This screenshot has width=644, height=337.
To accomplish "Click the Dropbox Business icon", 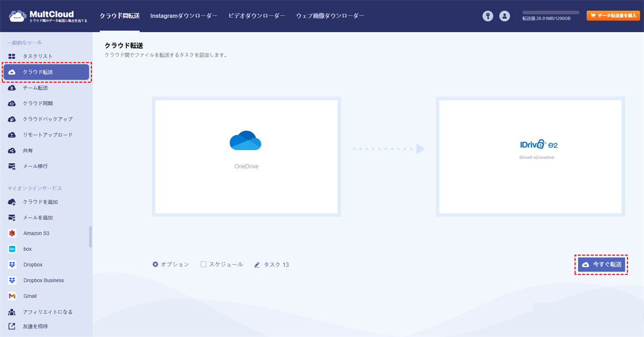I will (12, 280).
